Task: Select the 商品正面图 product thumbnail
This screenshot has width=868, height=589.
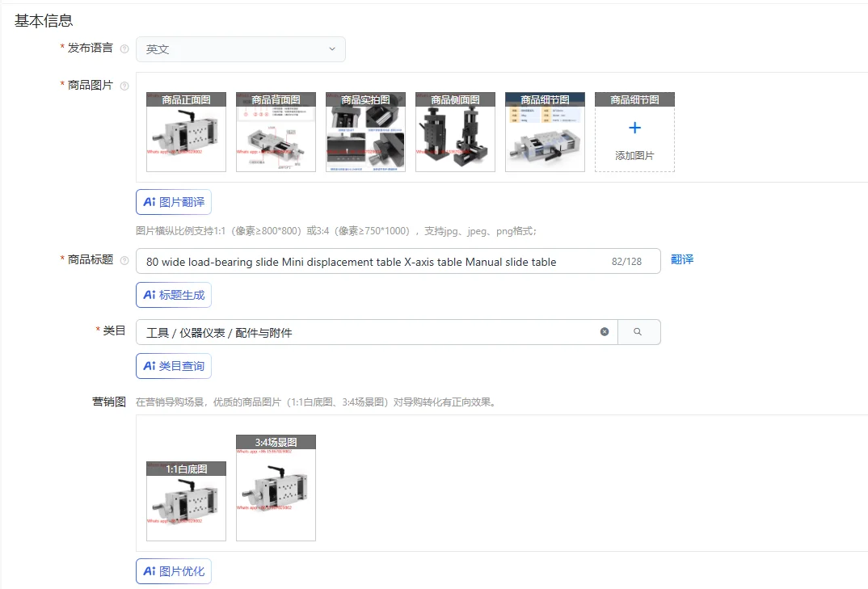Action: point(186,132)
